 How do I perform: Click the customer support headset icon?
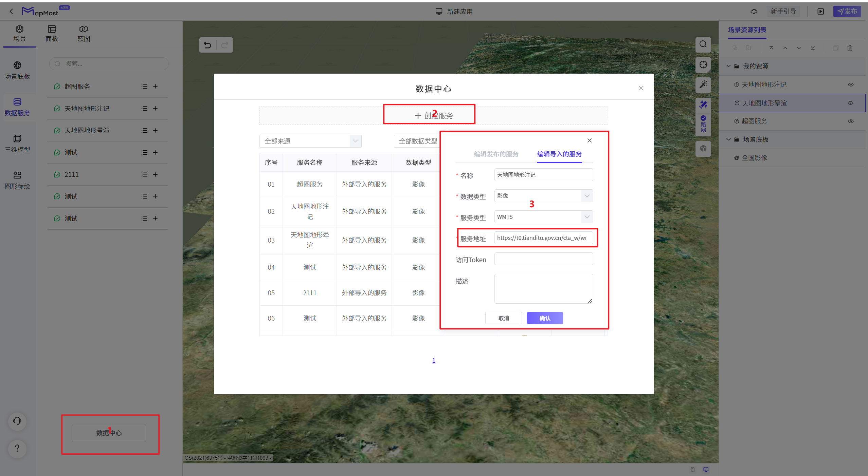point(17,421)
